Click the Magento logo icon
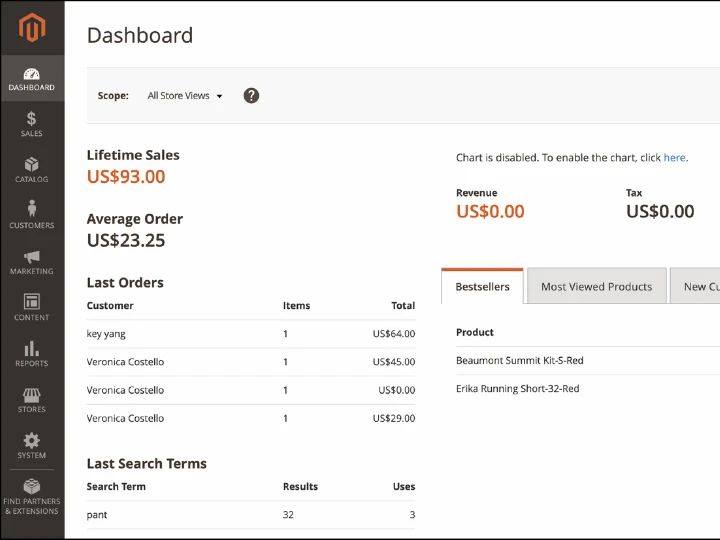 [x=32, y=28]
